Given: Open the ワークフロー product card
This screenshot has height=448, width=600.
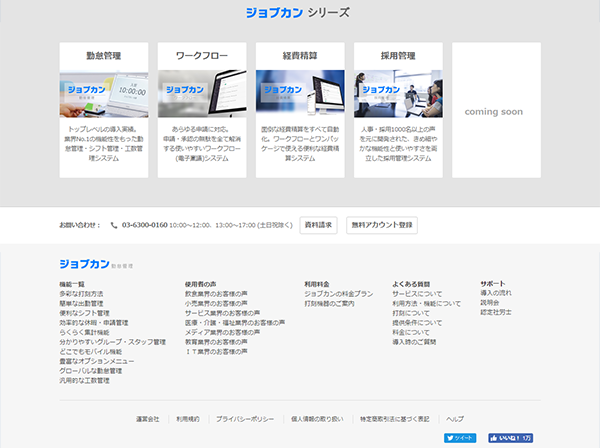Looking at the screenshot, I should (202, 110).
